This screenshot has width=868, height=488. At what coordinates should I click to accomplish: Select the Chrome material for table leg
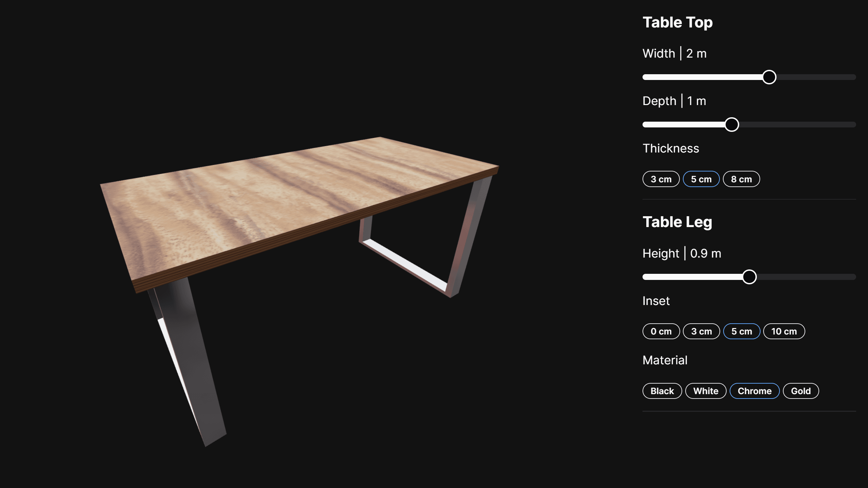click(754, 390)
